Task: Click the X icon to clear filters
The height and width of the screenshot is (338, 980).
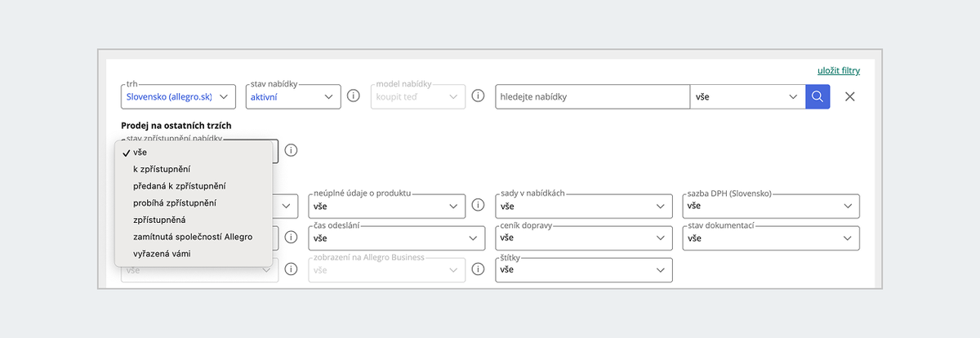Action: [849, 96]
